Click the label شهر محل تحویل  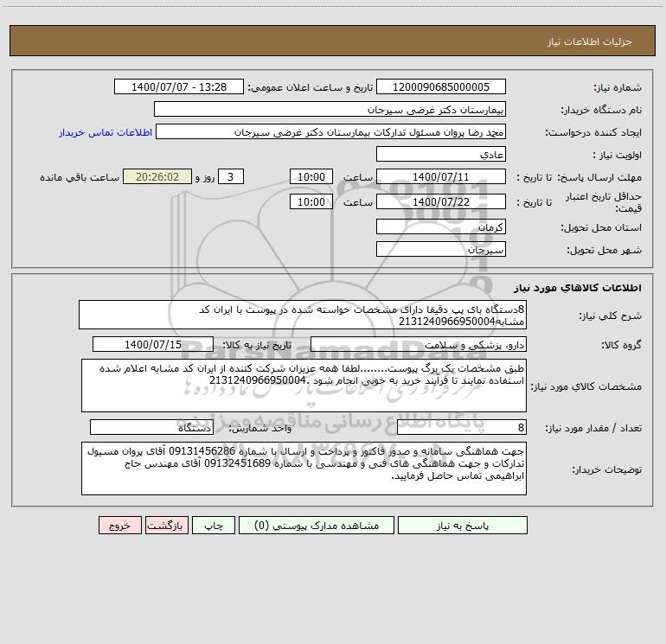coord(605,250)
